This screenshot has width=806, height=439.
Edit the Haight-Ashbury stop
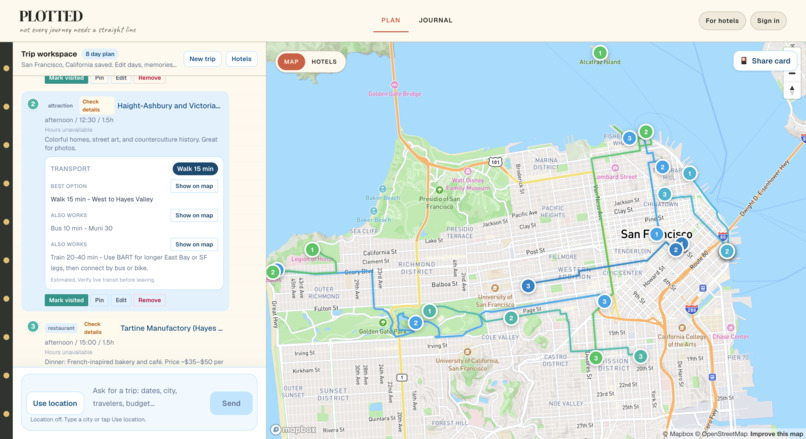pos(121,300)
